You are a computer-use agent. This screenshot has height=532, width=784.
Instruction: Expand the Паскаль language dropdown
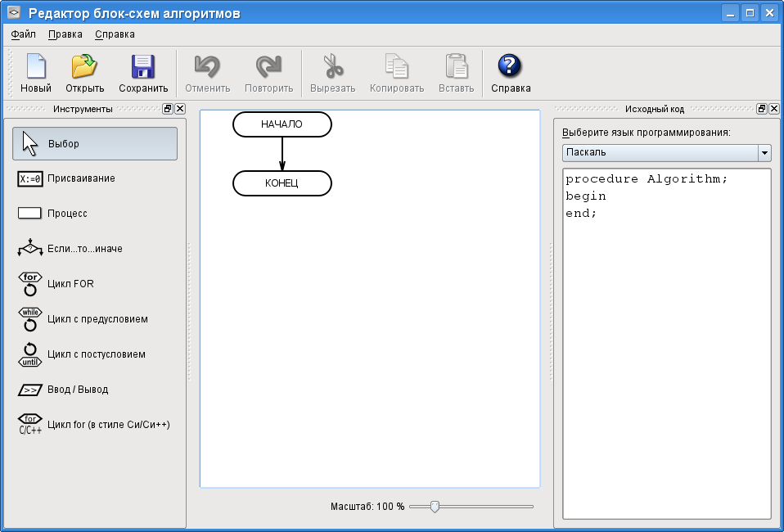point(764,152)
